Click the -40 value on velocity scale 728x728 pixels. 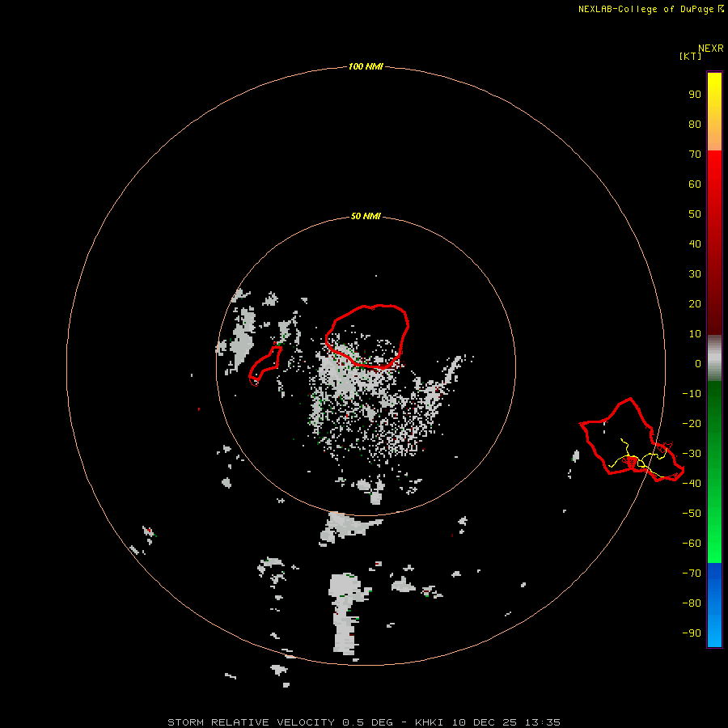[692, 484]
